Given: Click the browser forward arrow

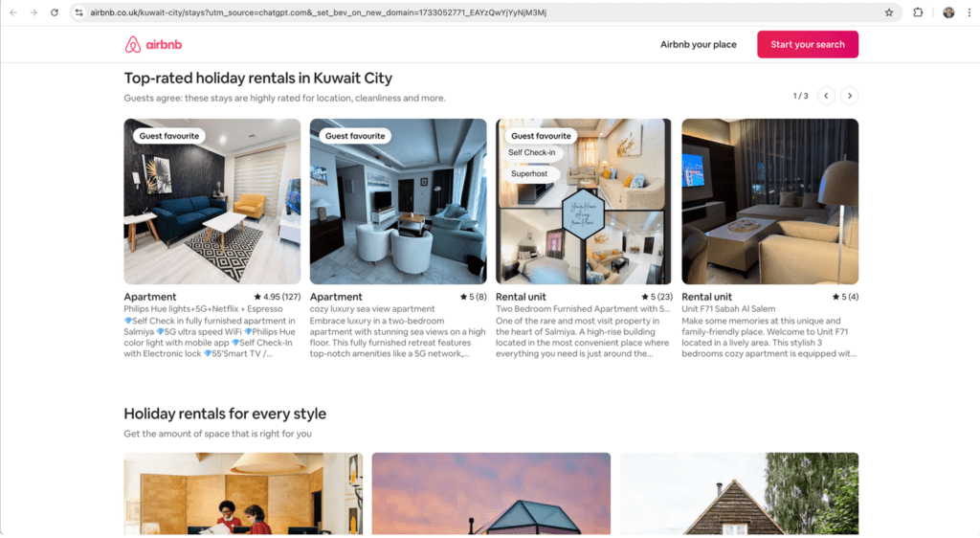Looking at the screenshot, I should click(33, 12).
